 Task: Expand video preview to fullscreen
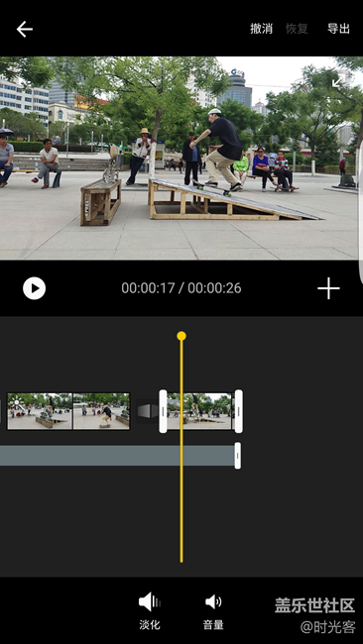(x=339, y=81)
